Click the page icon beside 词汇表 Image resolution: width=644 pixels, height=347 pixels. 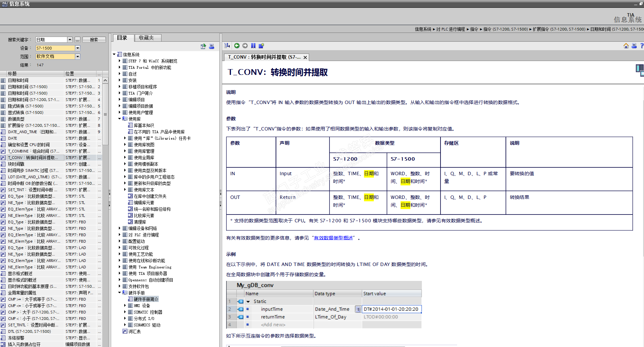pos(125,331)
